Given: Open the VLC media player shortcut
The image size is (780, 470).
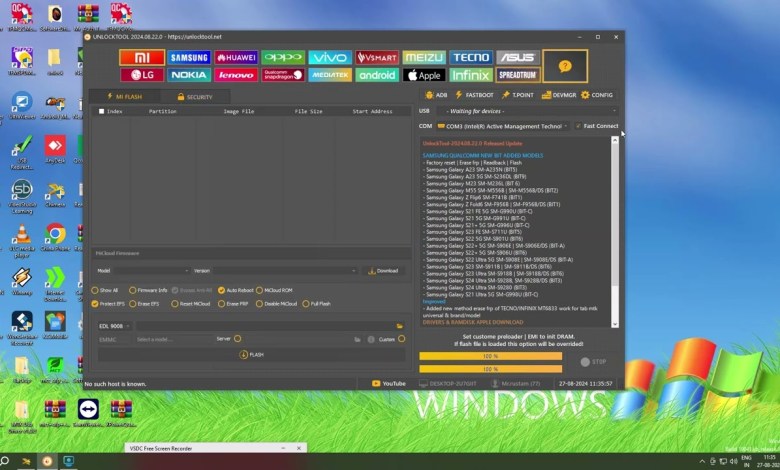Looking at the screenshot, I should point(21,241).
